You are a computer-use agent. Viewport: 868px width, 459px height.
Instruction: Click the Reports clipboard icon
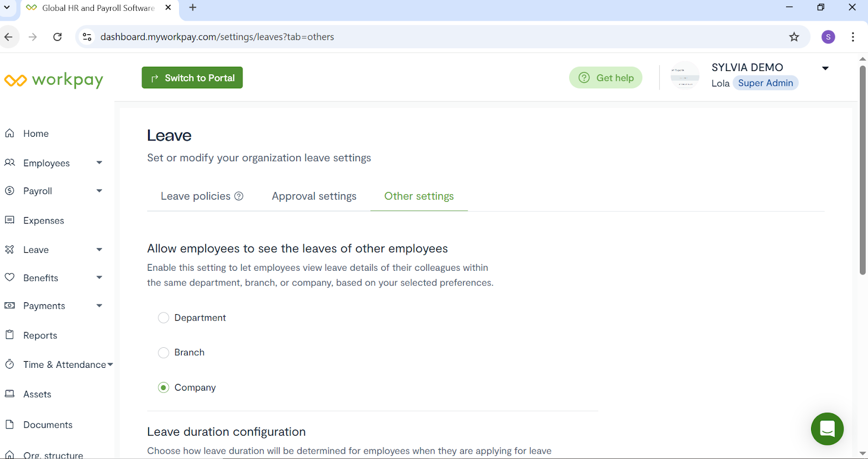10,335
